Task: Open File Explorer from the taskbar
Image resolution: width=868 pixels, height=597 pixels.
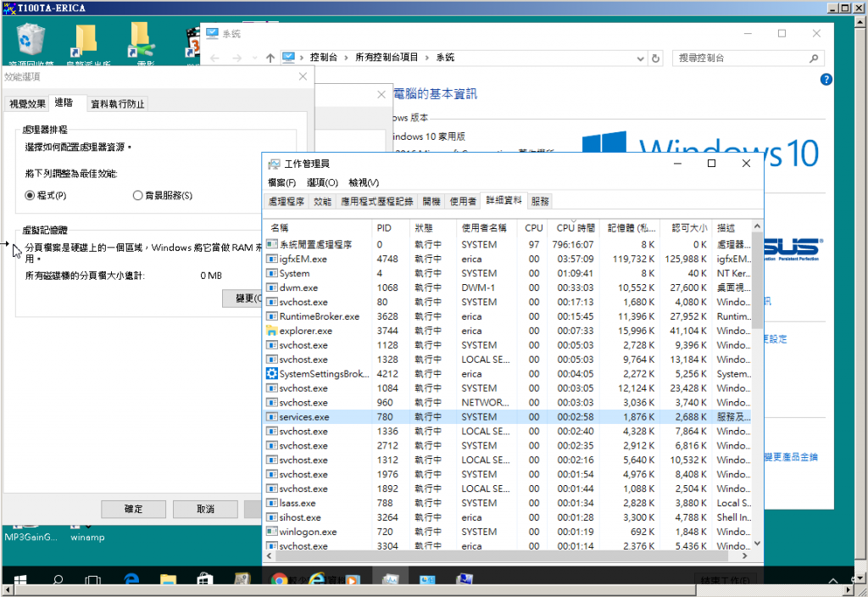Action: tap(168, 580)
